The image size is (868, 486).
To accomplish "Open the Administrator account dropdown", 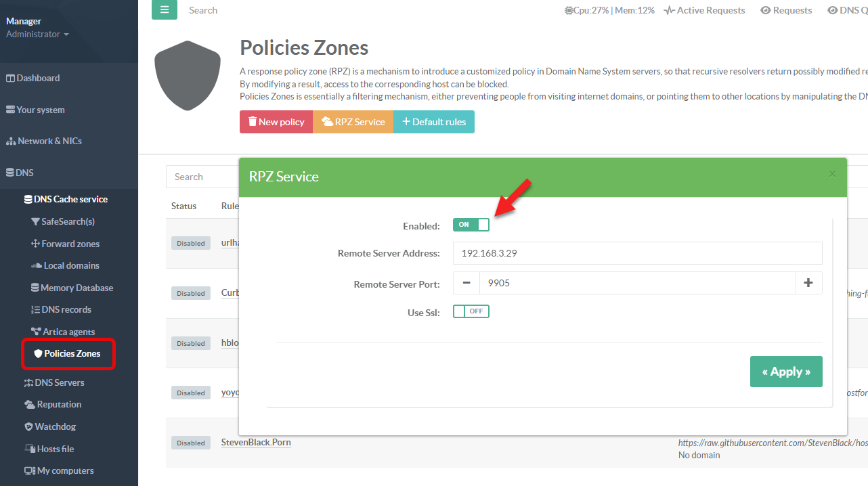I will [37, 34].
